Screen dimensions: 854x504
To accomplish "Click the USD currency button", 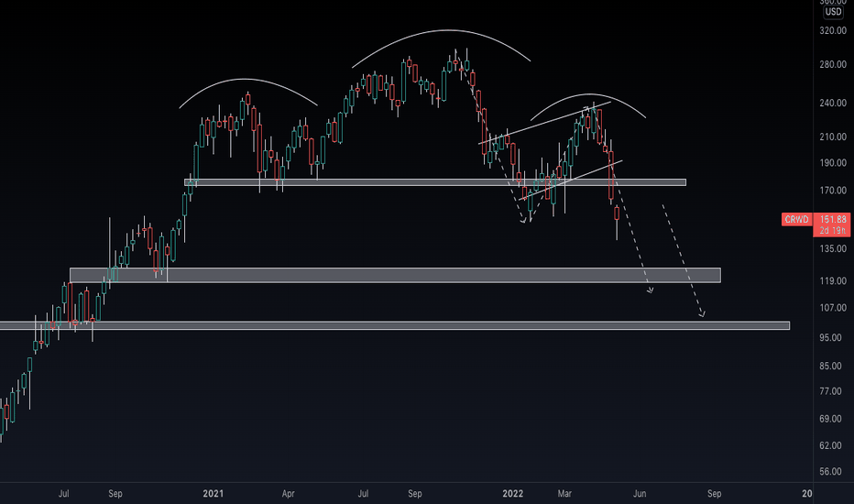I will point(833,11).
